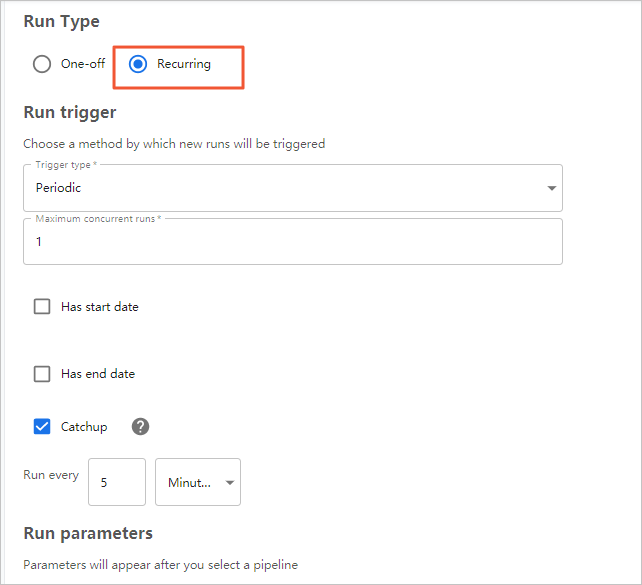Click the Run Type heading
This screenshot has height=585, width=642.
point(61,21)
